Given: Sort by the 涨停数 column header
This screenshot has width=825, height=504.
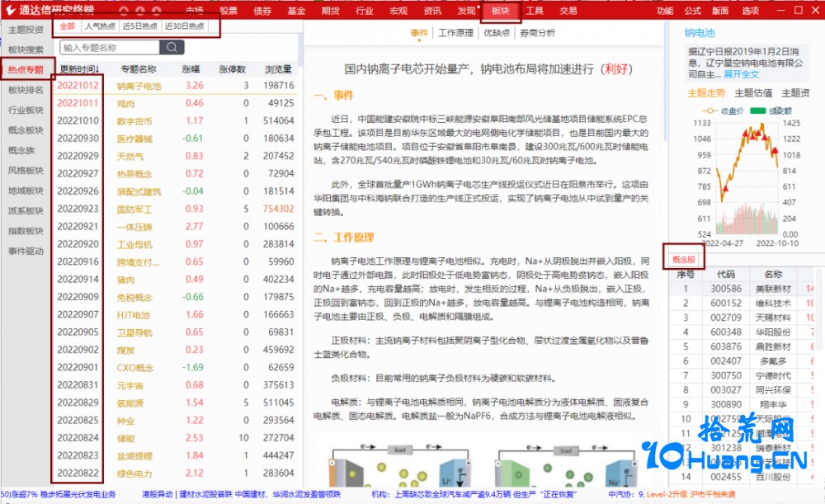Looking at the screenshot, I should tap(233, 69).
